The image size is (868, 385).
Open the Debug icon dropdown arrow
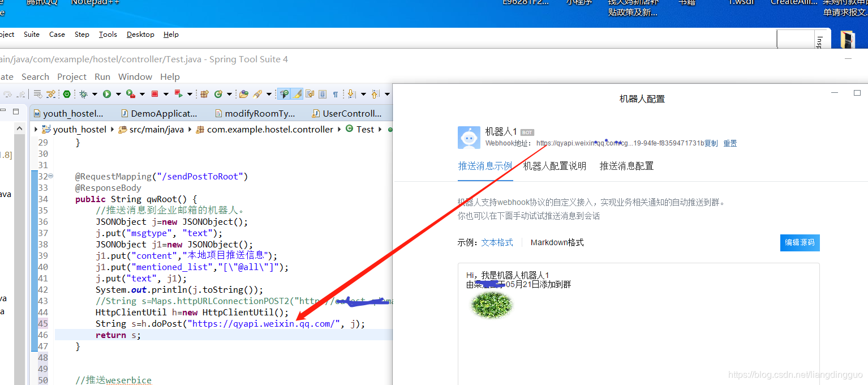(94, 93)
